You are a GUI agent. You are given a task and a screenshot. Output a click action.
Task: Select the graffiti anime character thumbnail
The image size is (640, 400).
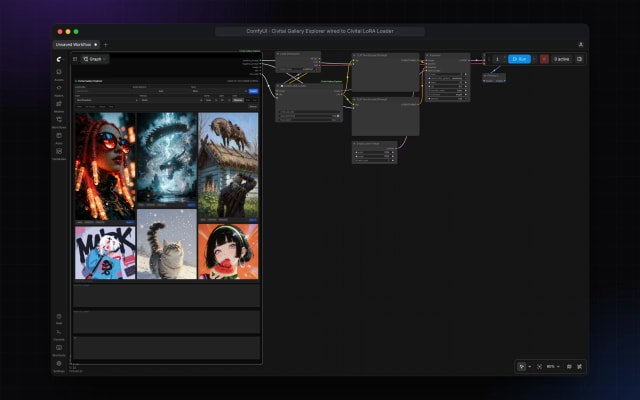click(105, 253)
